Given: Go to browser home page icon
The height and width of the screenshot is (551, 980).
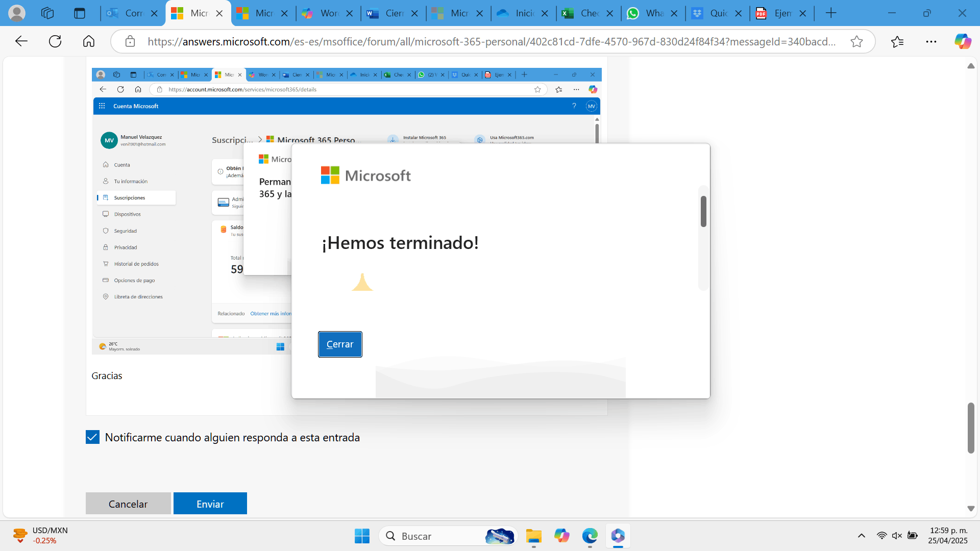Looking at the screenshot, I should [x=89, y=41].
